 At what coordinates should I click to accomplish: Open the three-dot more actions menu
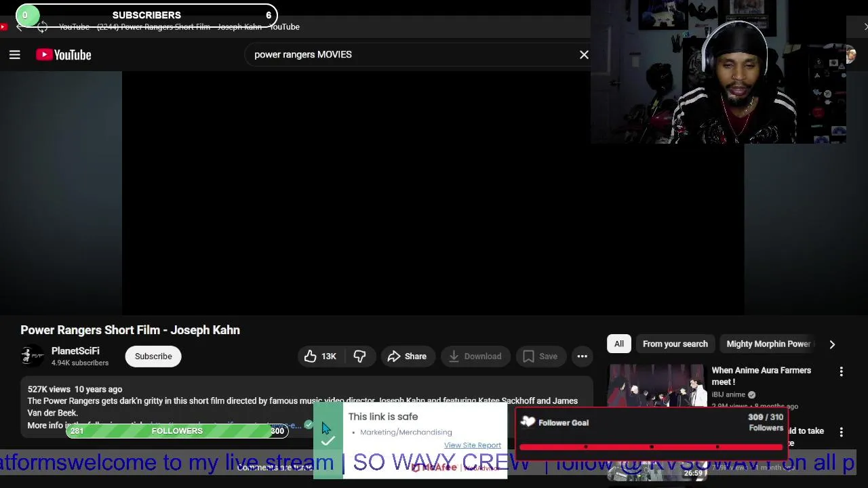(582, 356)
